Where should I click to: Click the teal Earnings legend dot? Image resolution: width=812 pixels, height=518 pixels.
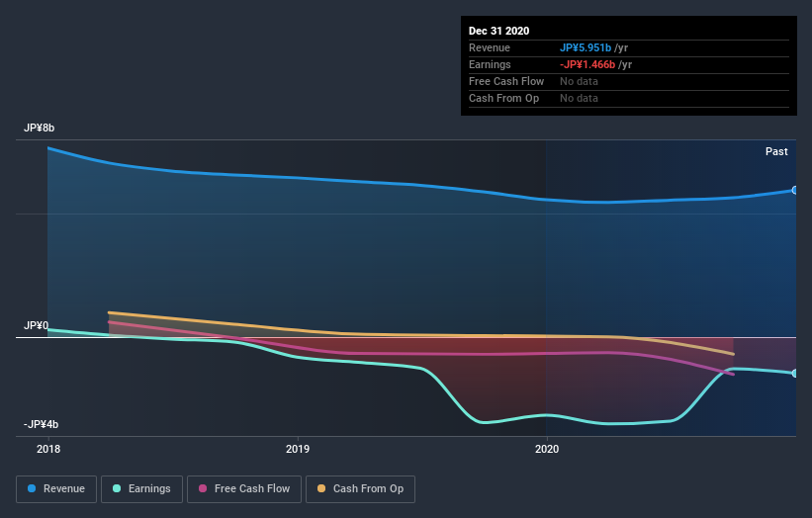pos(117,488)
